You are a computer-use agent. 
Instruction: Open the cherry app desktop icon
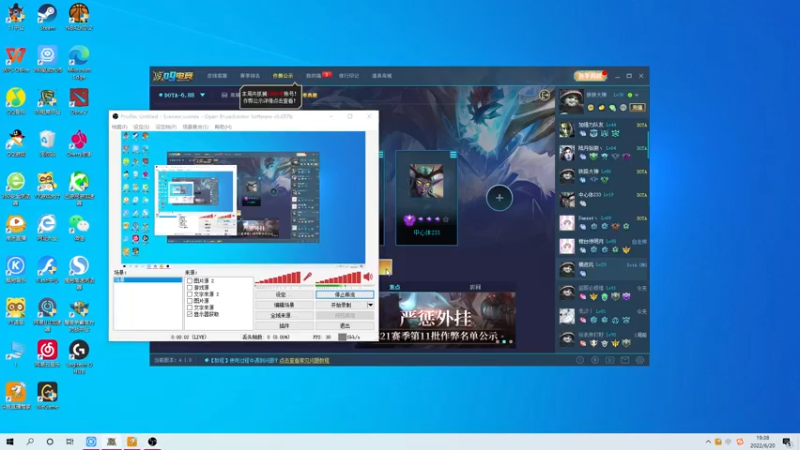[79, 143]
